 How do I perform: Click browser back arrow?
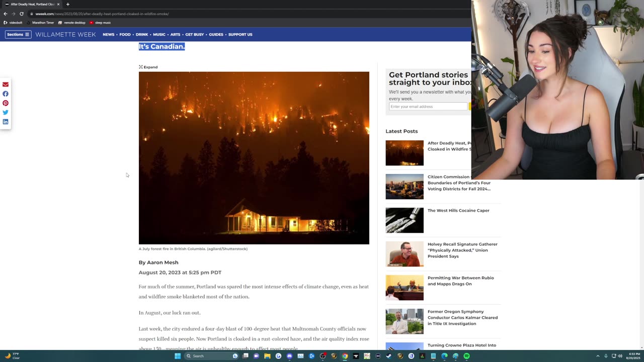click(6, 14)
